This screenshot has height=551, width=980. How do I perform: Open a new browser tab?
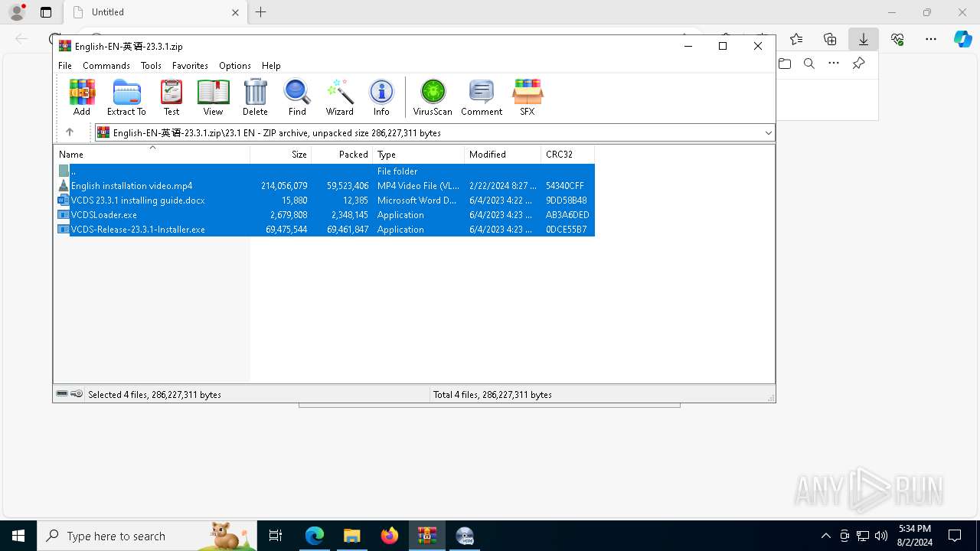(x=260, y=12)
